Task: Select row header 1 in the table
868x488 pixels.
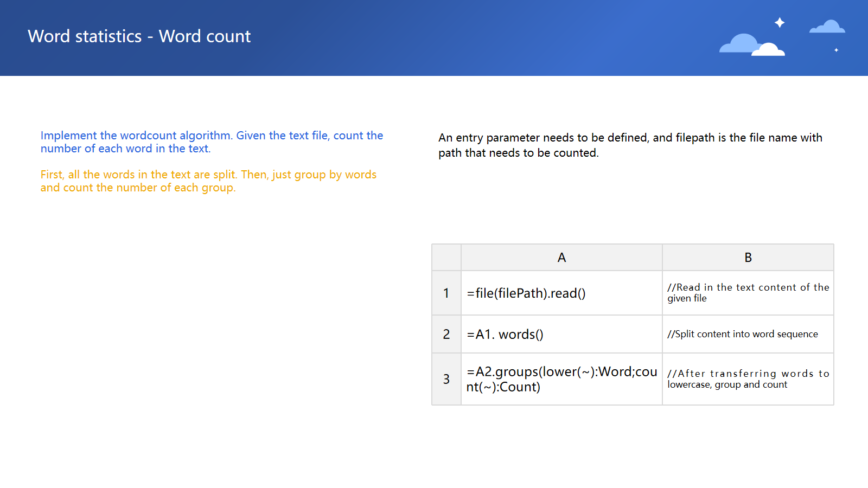Action: coord(446,293)
